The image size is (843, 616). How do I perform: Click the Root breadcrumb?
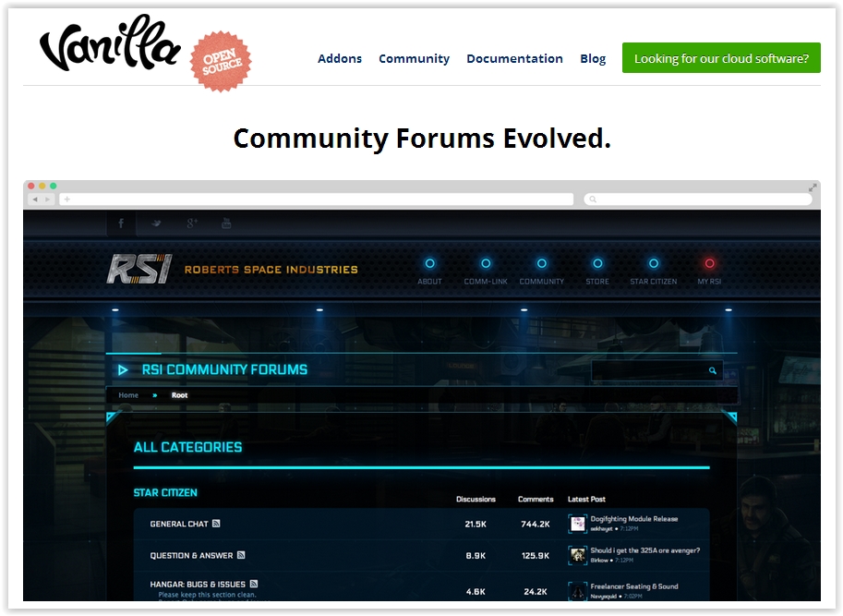coord(179,395)
